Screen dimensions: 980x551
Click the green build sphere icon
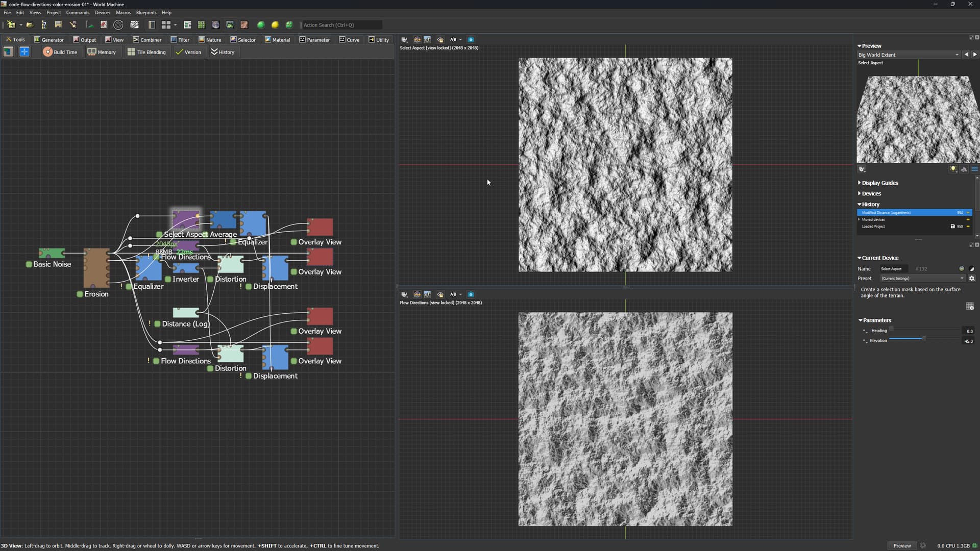click(x=261, y=24)
